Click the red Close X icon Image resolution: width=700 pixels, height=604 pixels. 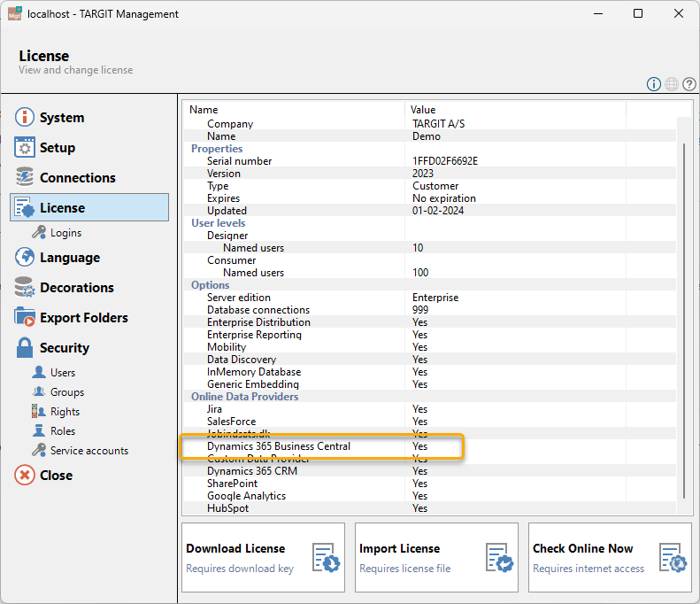tap(25, 475)
